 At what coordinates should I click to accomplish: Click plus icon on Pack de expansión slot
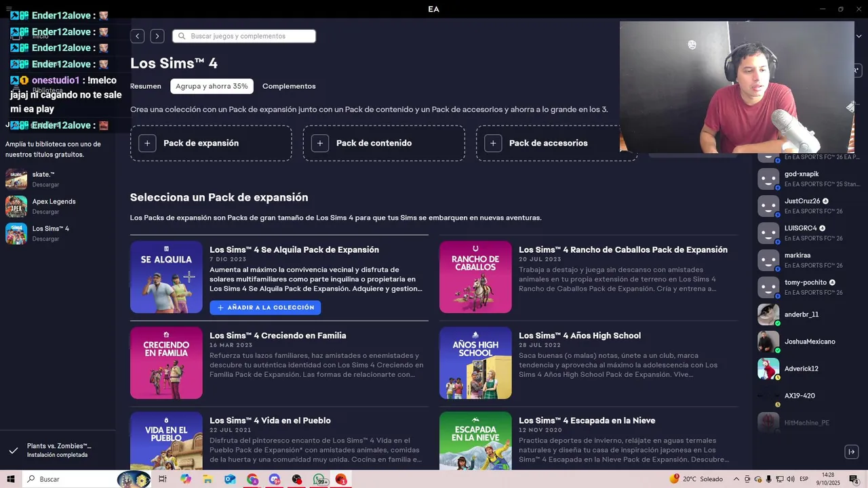[x=147, y=143]
